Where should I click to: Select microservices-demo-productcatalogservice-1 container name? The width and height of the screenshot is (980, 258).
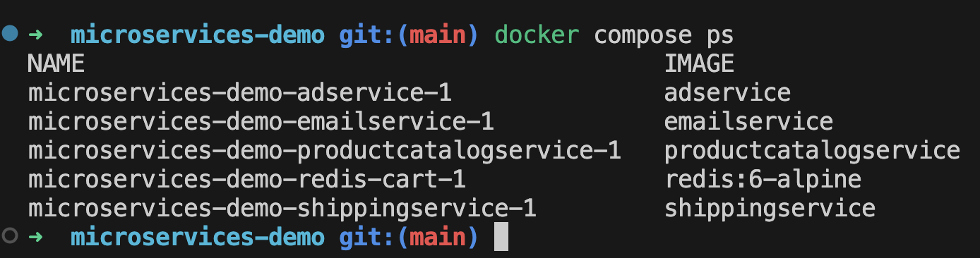click(324, 151)
